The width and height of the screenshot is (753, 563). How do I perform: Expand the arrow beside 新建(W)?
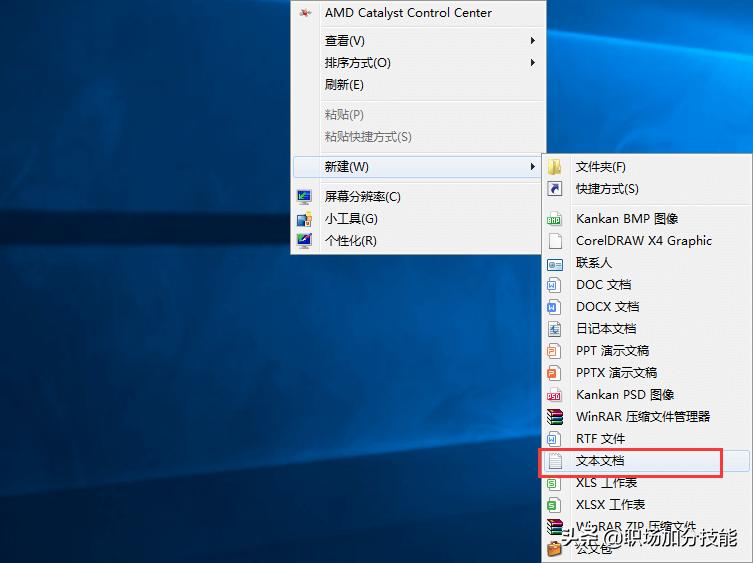532,167
